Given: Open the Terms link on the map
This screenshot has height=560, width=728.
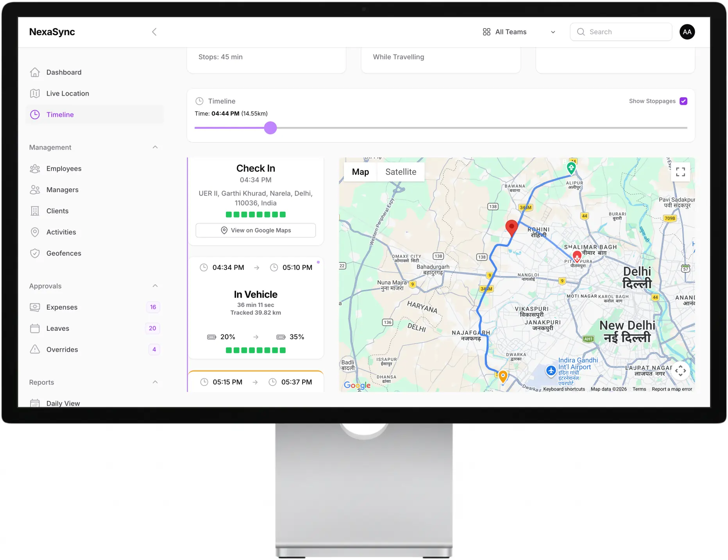Looking at the screenshot, I should pyautogui.click(x=639, y=389).
